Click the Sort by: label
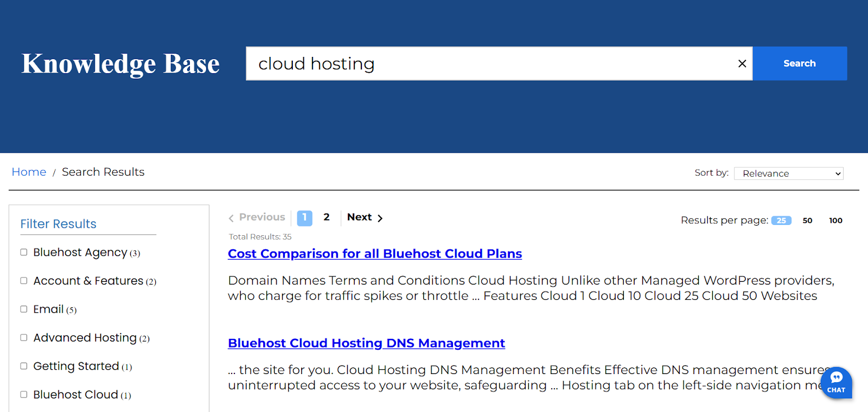868x412 pixels. pyautogui.click(x=711, y=172)
